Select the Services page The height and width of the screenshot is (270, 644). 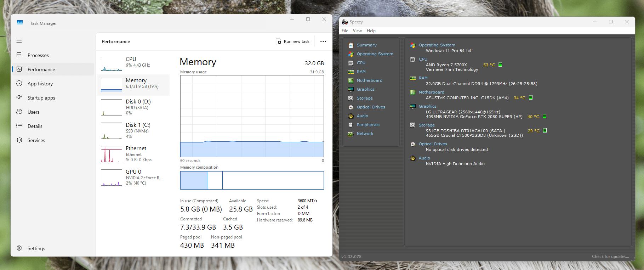36,140
